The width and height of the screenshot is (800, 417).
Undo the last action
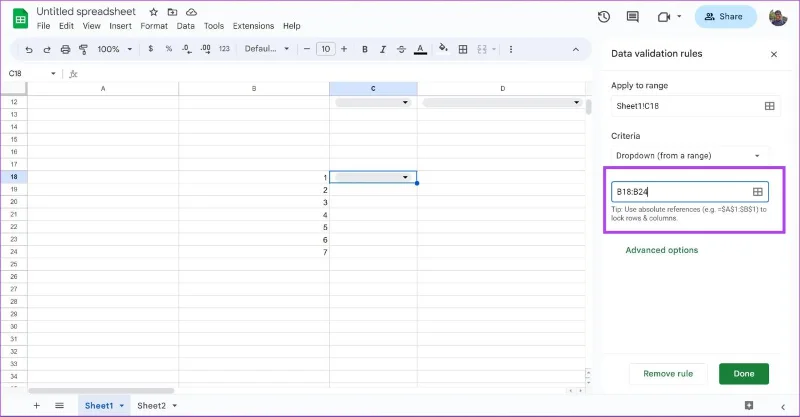[x=29, y=49]
